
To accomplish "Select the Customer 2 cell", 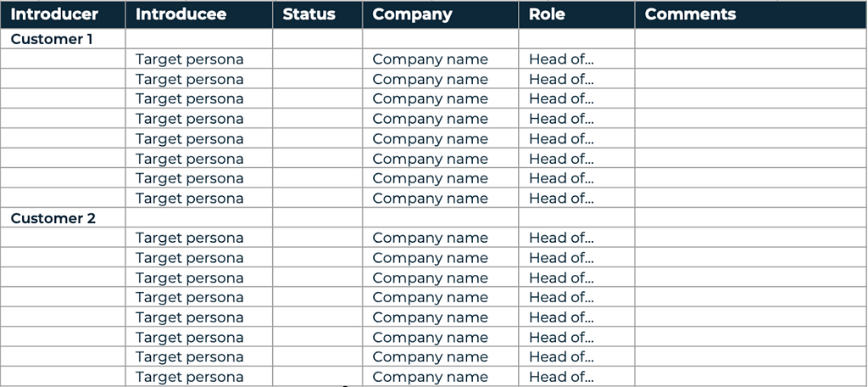I will [x=63, y=218].
